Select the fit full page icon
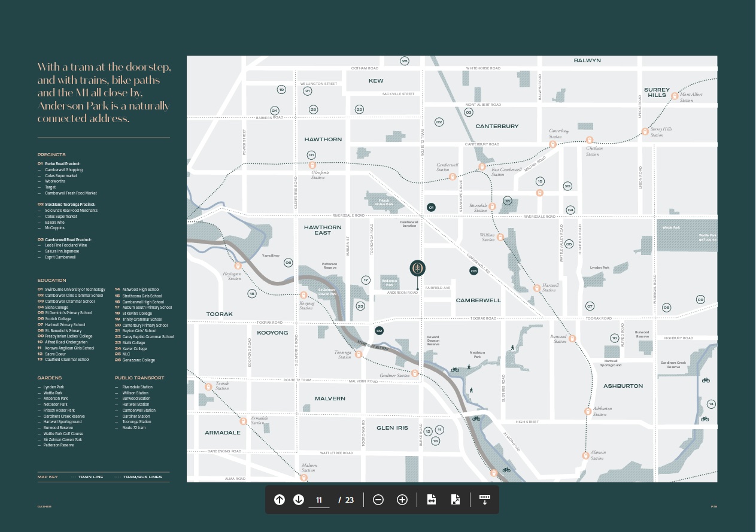The image size is (756, 532). point(455,500)
